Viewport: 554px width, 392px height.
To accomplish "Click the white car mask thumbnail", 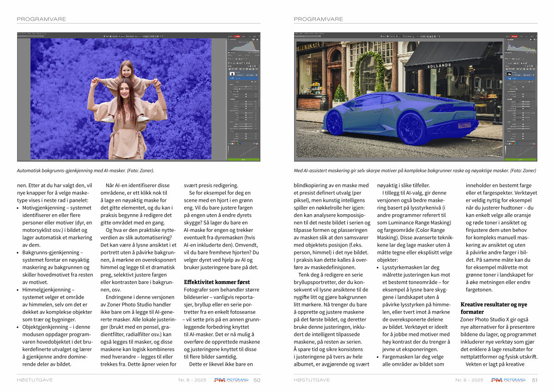I will click(x=509, y=73).
